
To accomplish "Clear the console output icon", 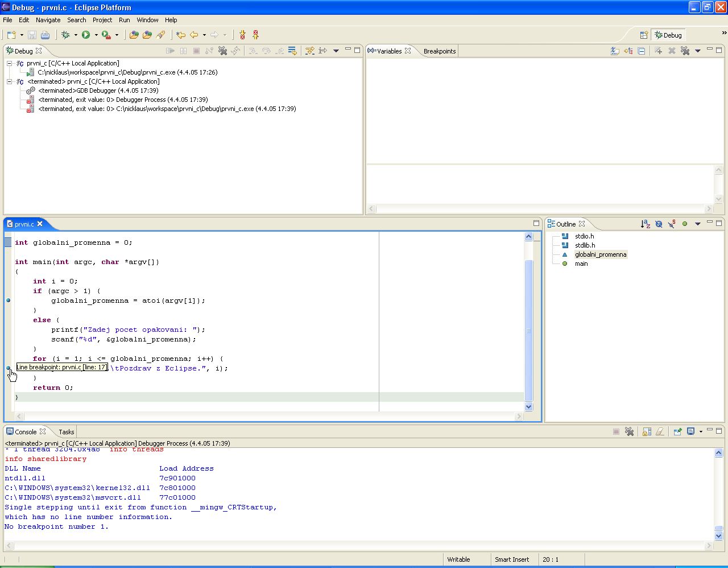I will [660, 431].
